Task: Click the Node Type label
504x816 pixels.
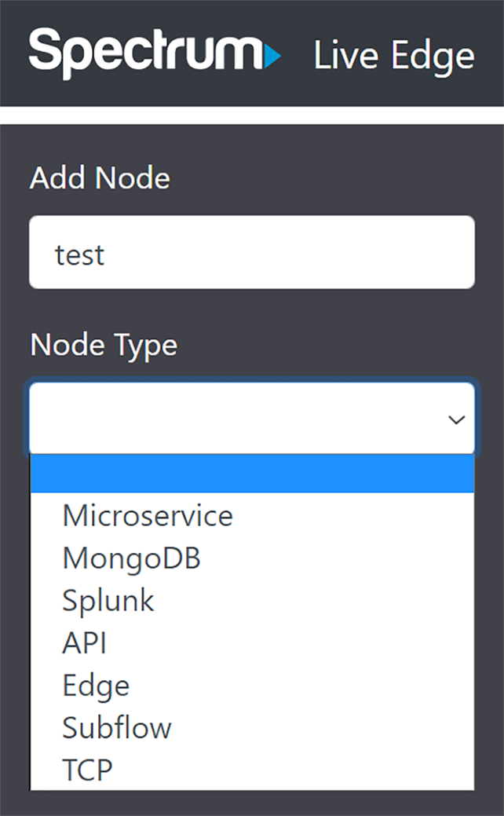Action: pos(104,345)
